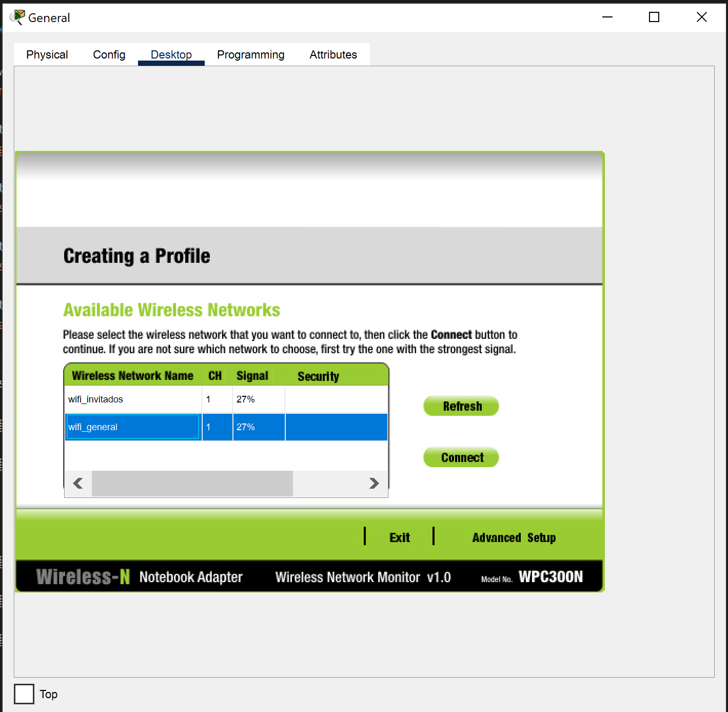This screenshot has height=712, width=728.
Task: Enable the Top checkbox
Action: coord(24,694)
